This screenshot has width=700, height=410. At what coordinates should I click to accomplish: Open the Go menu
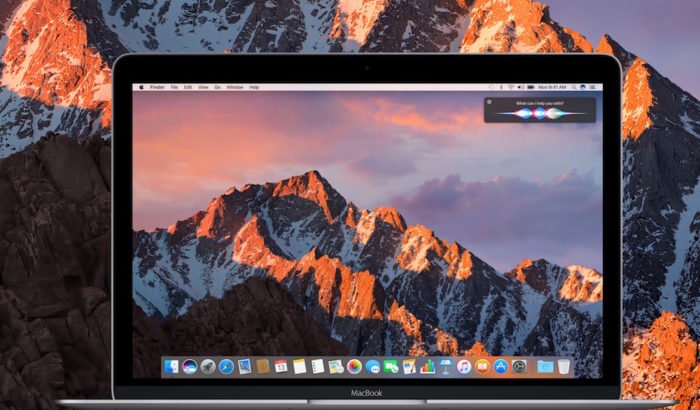click(x=219, y=87)
